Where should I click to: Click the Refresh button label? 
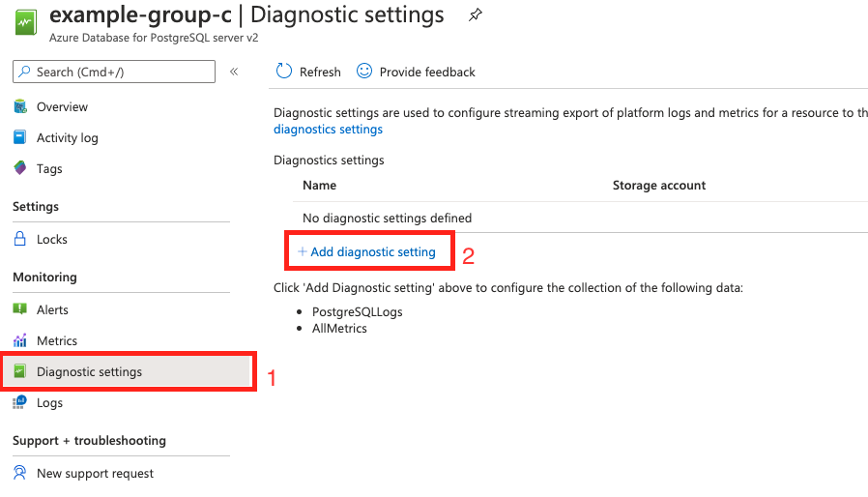(320, 72)
